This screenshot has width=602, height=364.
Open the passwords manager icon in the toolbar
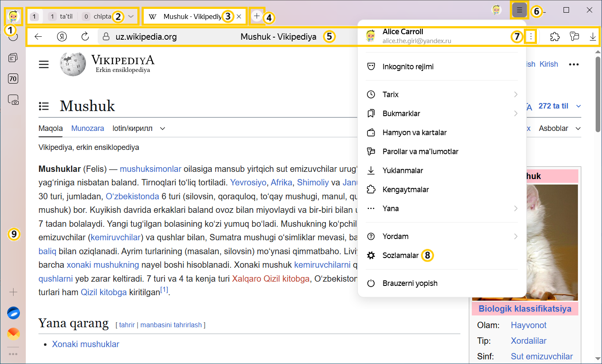(x=574, y=37)
